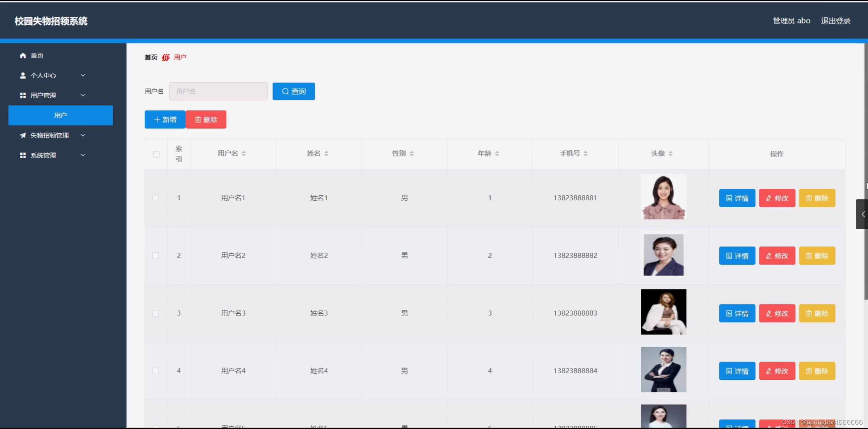
Task: Select the 用户 submenu item
Action: [61, 115]
